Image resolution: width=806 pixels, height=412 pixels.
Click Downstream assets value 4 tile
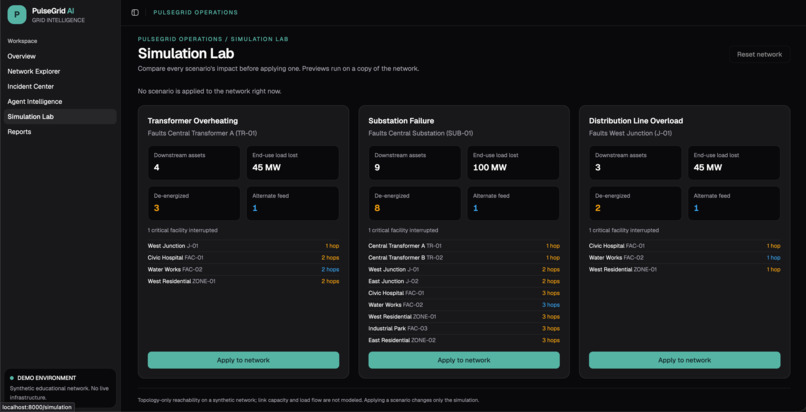[x=194, y=162]
